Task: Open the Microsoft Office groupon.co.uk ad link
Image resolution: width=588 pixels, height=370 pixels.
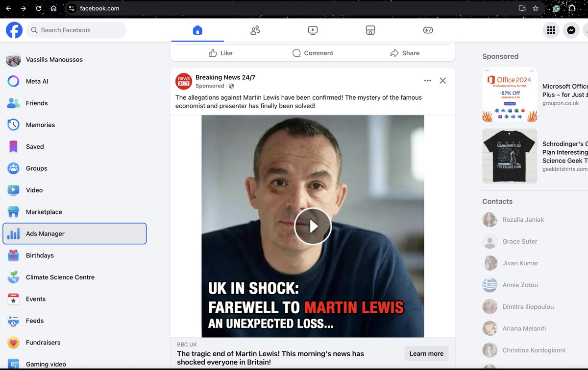Action: point(565,94)
